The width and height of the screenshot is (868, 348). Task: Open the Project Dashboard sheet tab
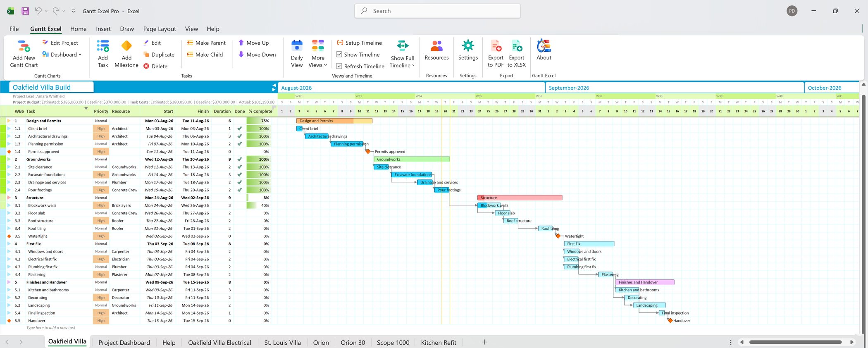(124, 343)
